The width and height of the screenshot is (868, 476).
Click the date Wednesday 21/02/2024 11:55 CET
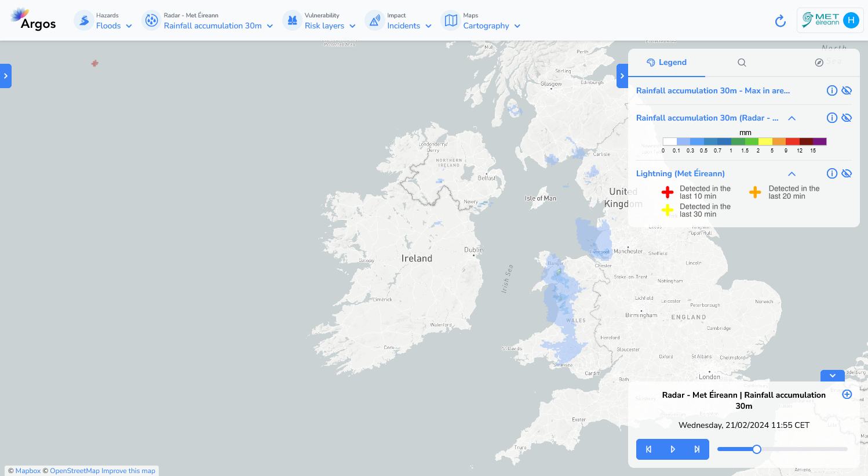click(744, 425)
